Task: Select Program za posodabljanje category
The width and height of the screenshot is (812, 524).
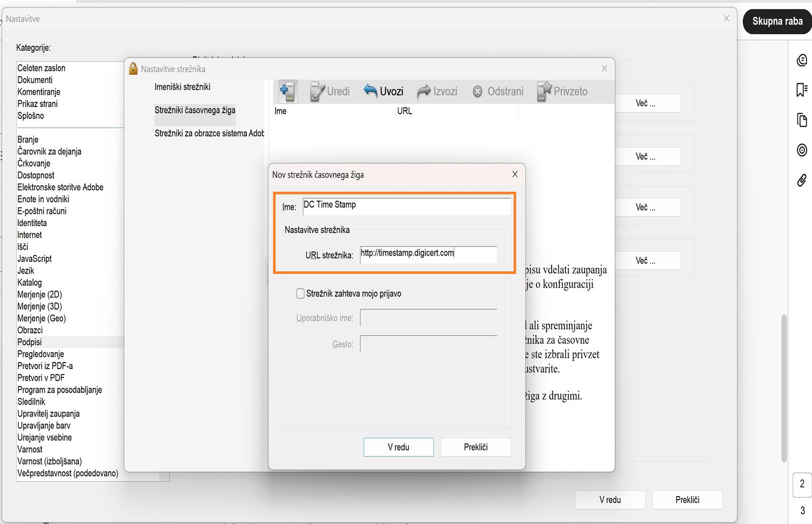Action: (x=60, y=390)
